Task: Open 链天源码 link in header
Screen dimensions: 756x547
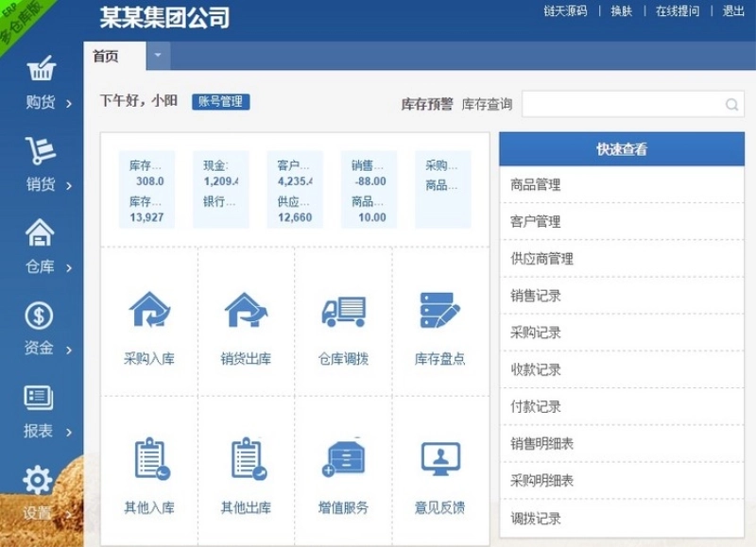Action: click(565, 11)
